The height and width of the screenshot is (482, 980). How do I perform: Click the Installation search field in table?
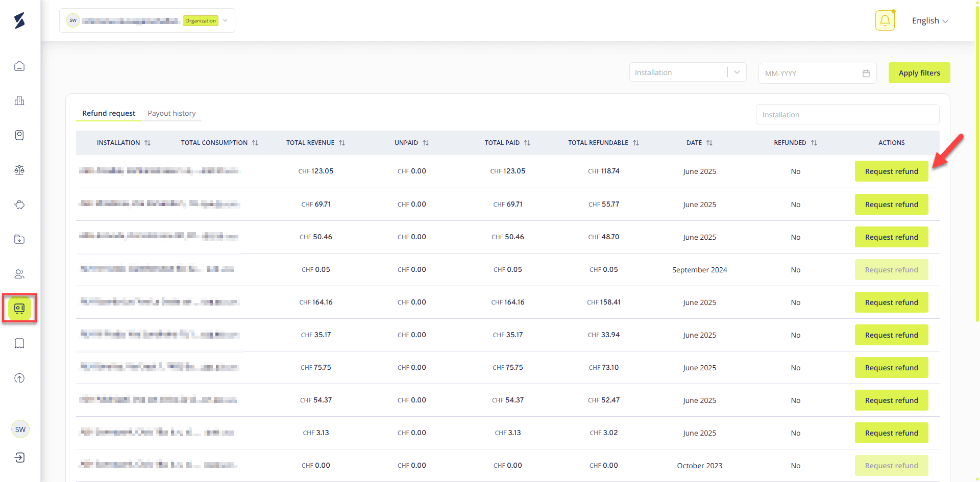coord(847,114)
